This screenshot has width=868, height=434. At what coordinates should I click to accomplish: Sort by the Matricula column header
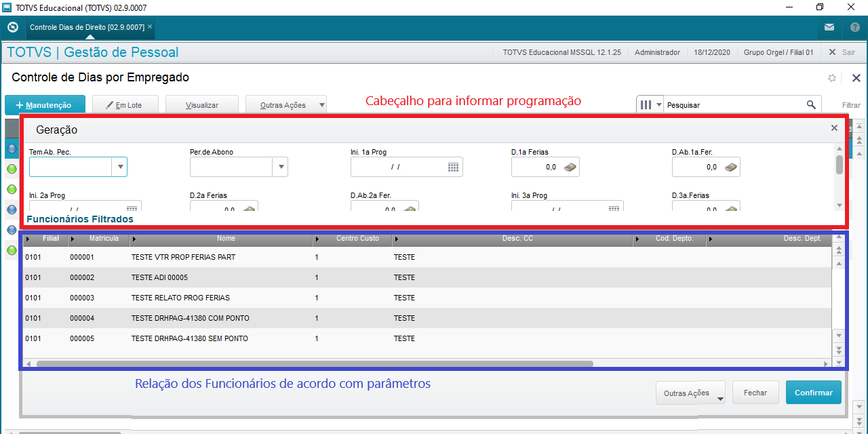tap(98, 239)
